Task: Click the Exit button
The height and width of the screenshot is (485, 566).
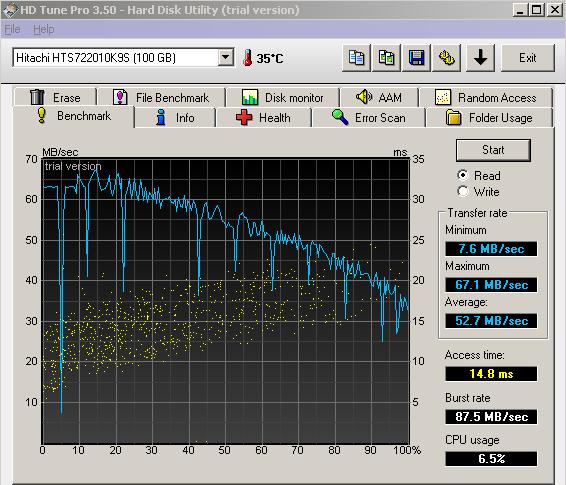Action: point(527,58)
